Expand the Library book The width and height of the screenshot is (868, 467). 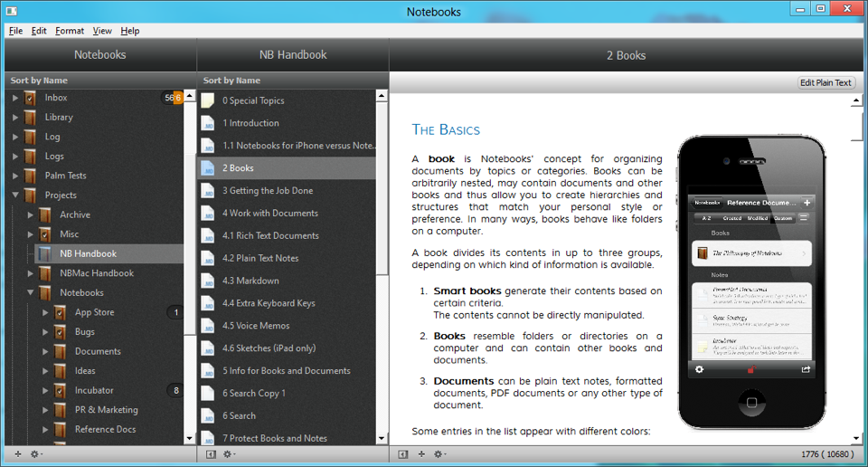[x=15, y=118]
